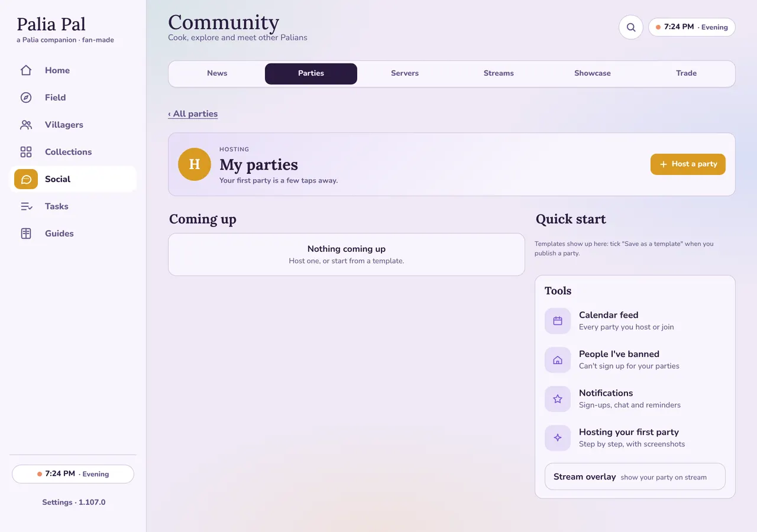Viewport: 757px width, 532px height.
Task: Click the Social chat bubble icon
Action: pos(26,179)
